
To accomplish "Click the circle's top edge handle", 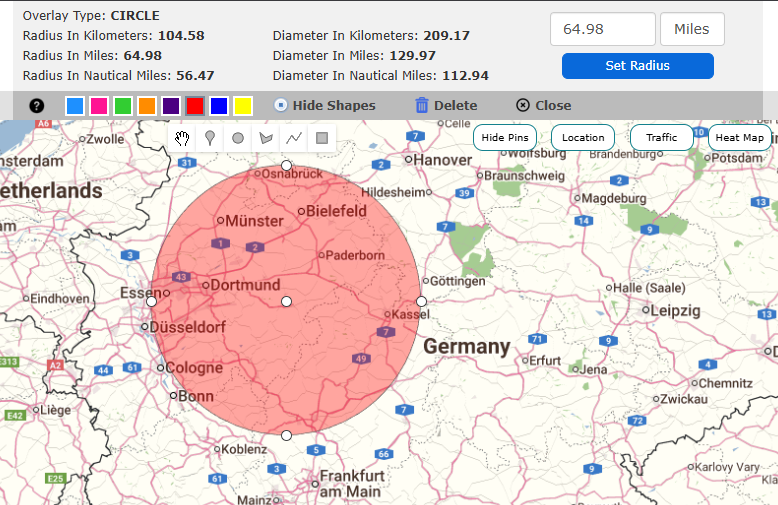I will [x=286, y=165].
